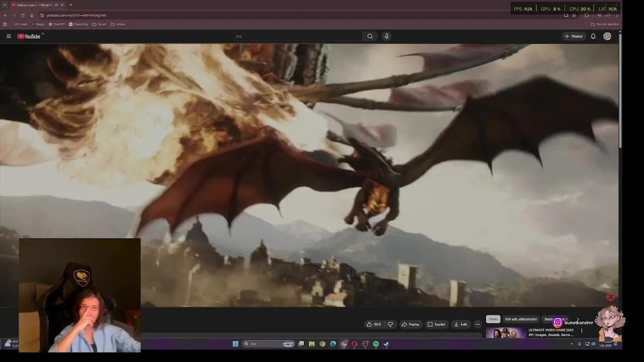This screenshot has height=362, width=644.
Task: Download the video with the İndir button
Action: 461,324
